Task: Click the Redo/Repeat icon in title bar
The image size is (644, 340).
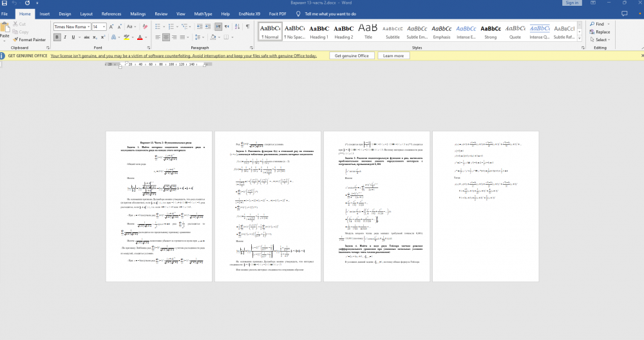Action: [27, 3]
